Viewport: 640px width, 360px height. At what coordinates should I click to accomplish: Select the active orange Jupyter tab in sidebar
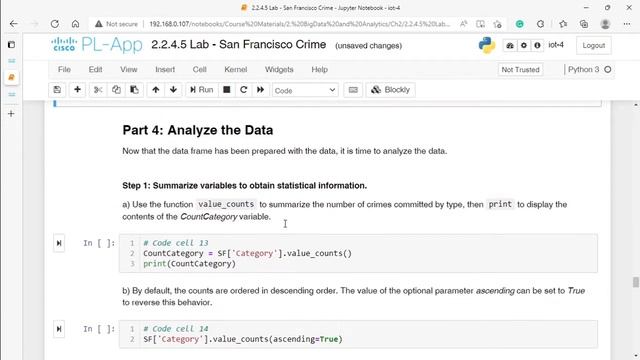(11, 77)
